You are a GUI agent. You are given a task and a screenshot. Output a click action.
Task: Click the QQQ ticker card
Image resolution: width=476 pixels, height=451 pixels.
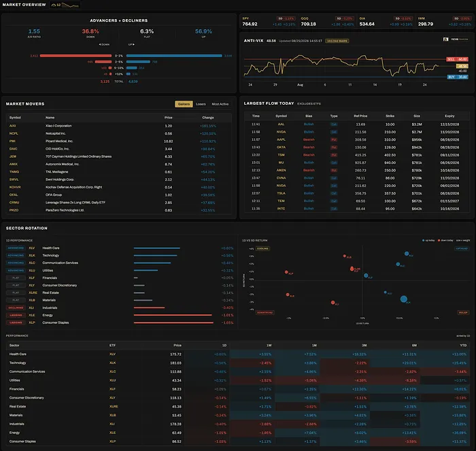pyautogui.click(x=327, y=22)
